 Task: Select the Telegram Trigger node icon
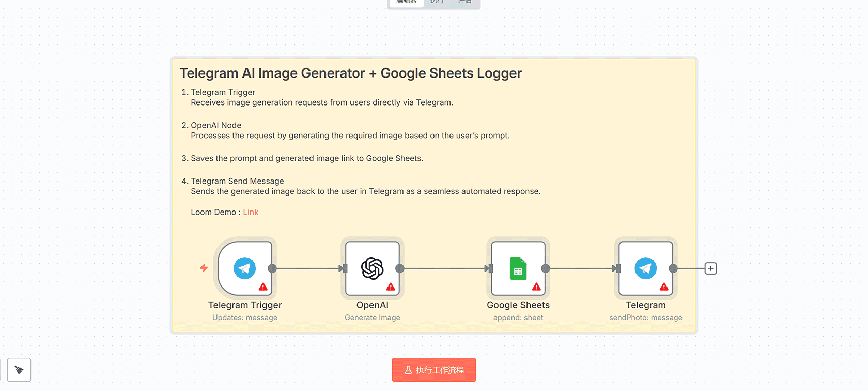tap(244, 268)
